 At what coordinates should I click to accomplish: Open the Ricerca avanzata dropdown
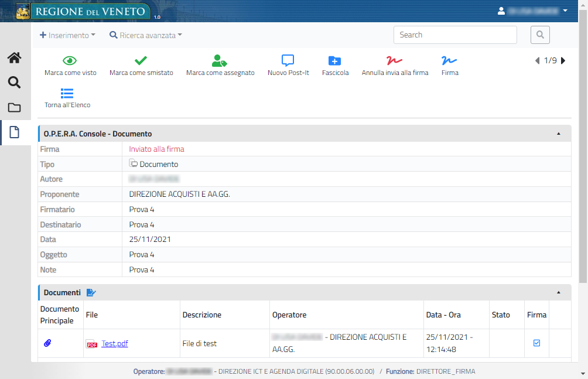coord(145,35)
